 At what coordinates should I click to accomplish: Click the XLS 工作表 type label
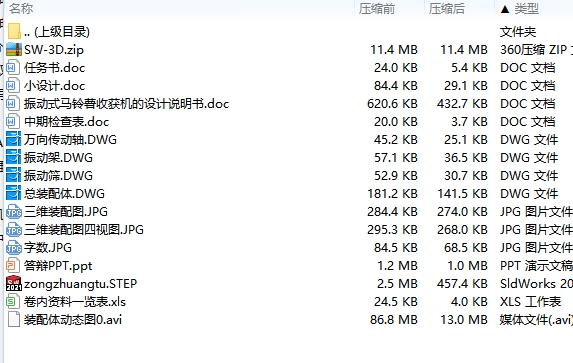click(x=530, y=302)
